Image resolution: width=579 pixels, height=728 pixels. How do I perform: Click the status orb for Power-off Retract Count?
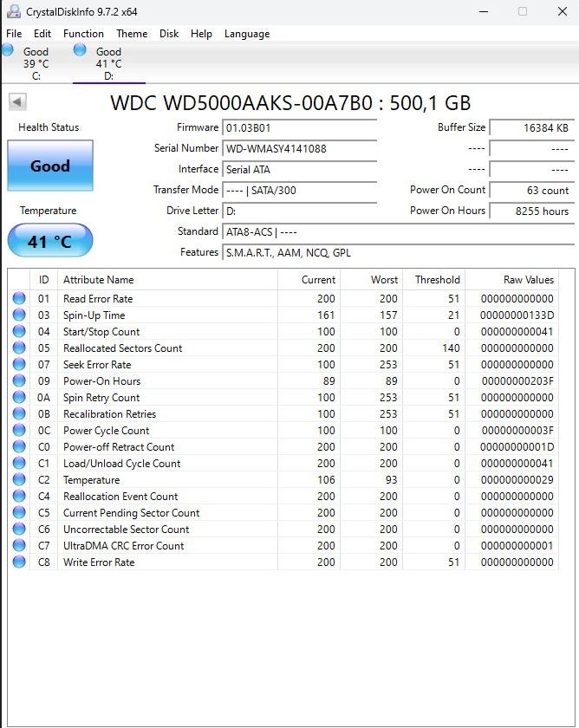pyautogui.click(x=19, y=446)
